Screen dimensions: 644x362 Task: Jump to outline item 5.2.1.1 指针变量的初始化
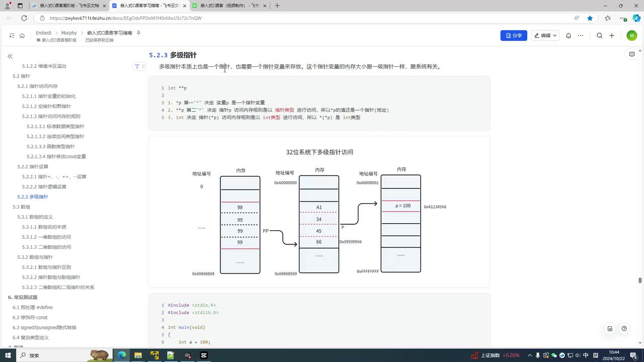(49, 96)
